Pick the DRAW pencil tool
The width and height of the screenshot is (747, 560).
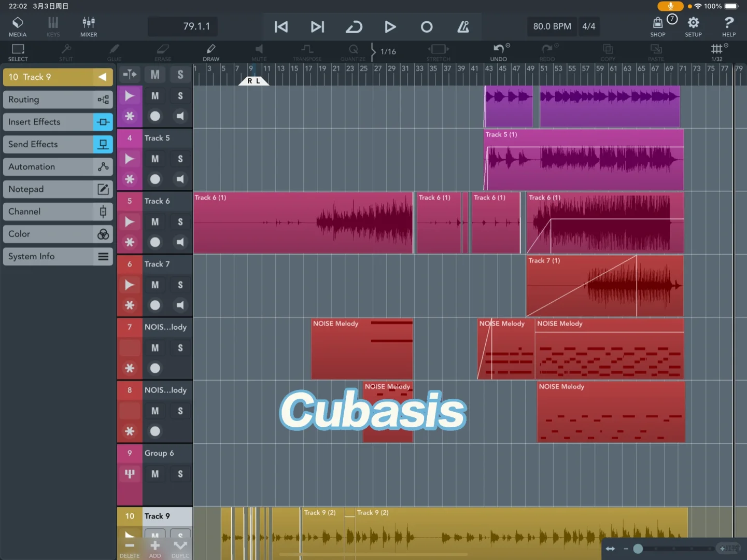[211, 52]
